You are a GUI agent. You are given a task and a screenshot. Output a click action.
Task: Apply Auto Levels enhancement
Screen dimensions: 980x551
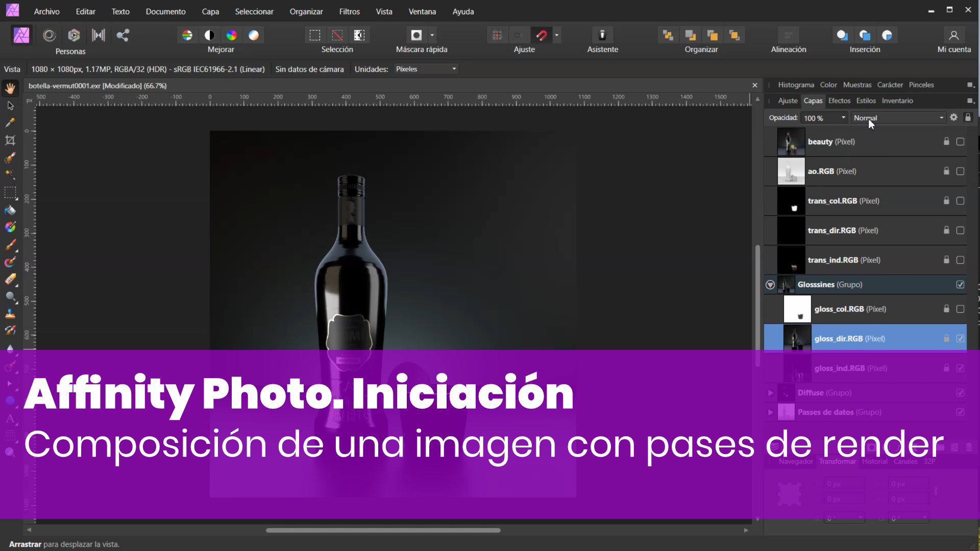[x=187, y=35]
